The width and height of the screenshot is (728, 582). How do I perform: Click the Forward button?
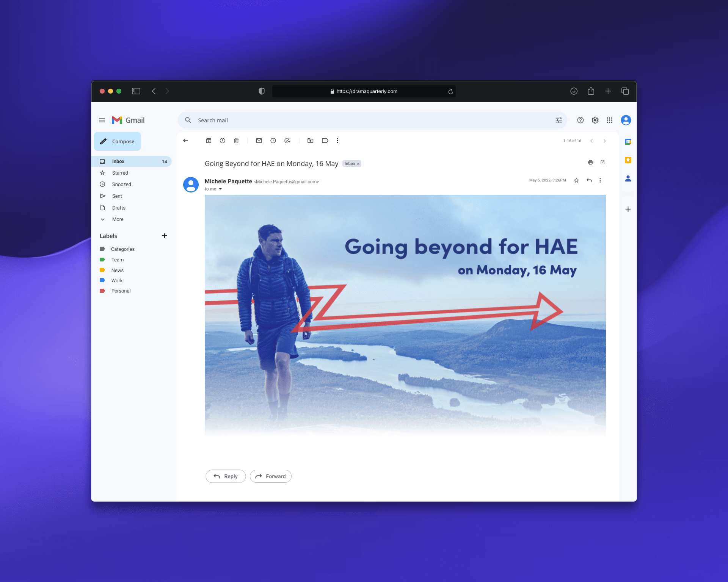click(x=270, y=476)
